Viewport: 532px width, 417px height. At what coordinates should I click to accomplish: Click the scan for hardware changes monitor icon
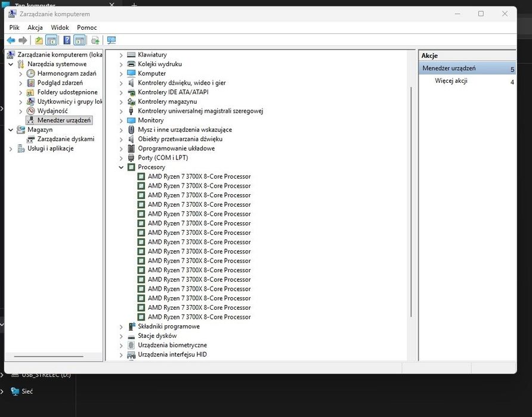[x=112, y=41]
